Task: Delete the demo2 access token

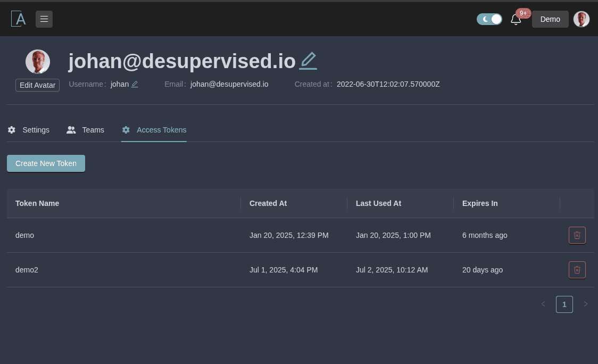Action: (577, 270)
